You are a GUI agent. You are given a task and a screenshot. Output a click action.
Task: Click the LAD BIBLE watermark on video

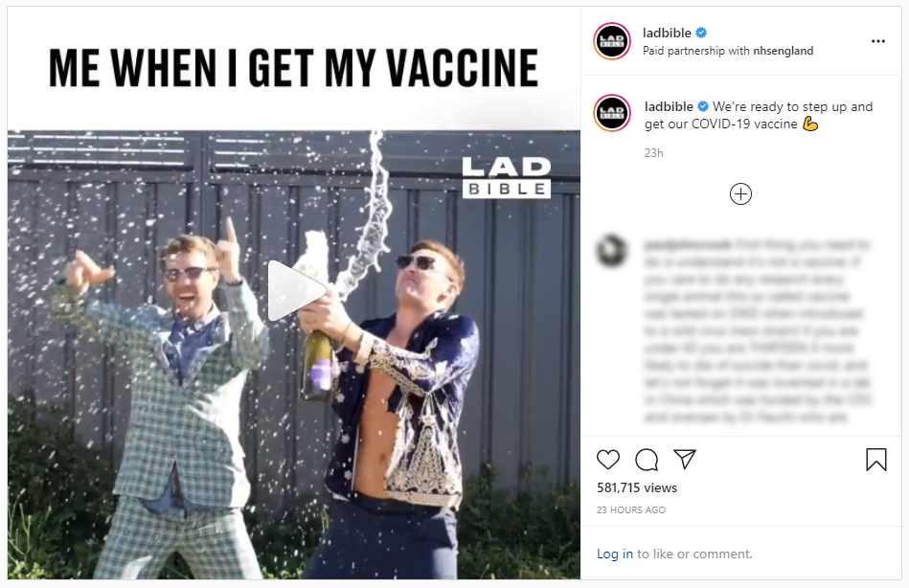pyautogui.click(x=506, y=178)
